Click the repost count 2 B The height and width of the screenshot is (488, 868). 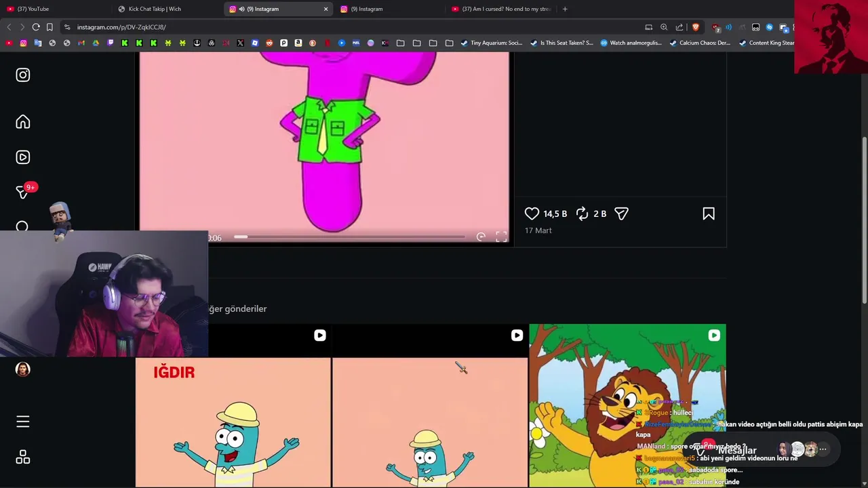(600, 213)
